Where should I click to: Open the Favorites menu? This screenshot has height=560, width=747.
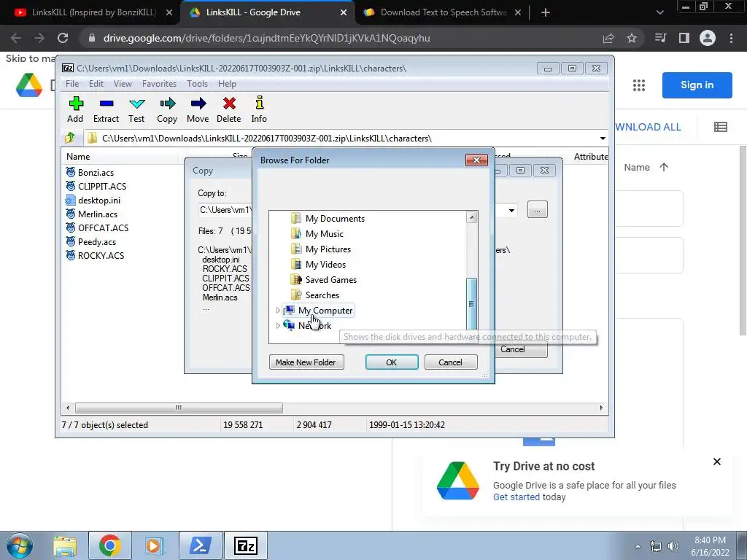pos(159,84)
